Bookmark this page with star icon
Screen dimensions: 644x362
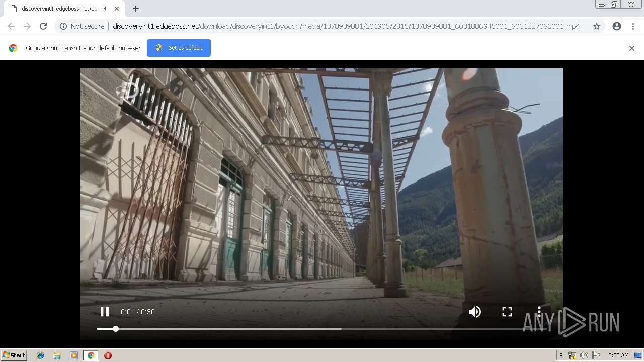pos(597,26)
